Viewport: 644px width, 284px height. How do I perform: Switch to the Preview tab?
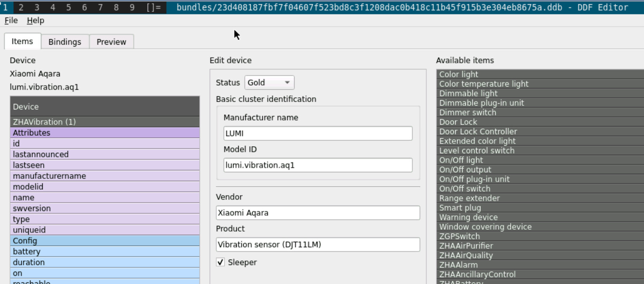[111, 42]
